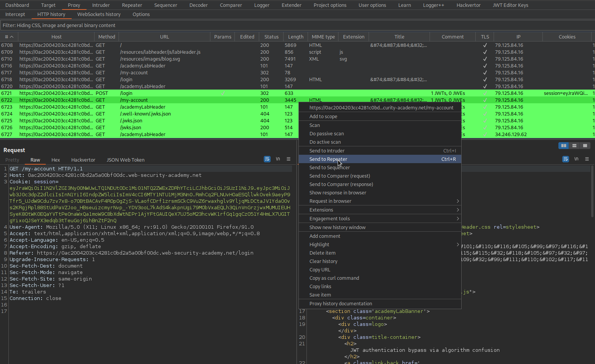This screenshot has width=595, height=364.
Task: Select Copy as curl command
Action: coord(380,278)
